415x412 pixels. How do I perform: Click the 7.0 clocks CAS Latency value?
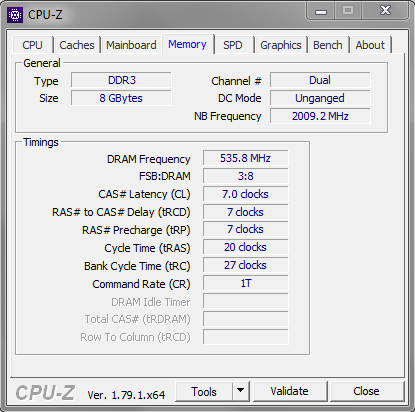(x=245, y=194)
